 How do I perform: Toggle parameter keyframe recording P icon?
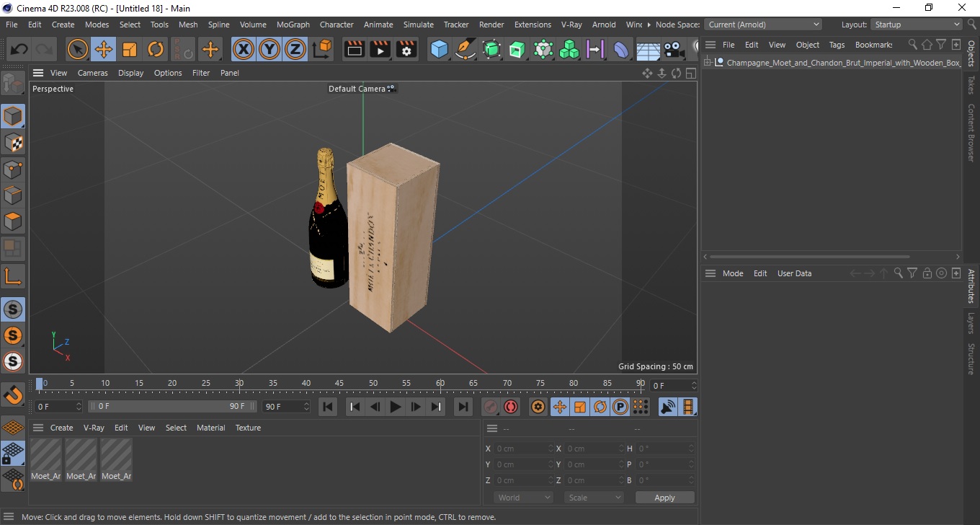click(x=620, y=407)
